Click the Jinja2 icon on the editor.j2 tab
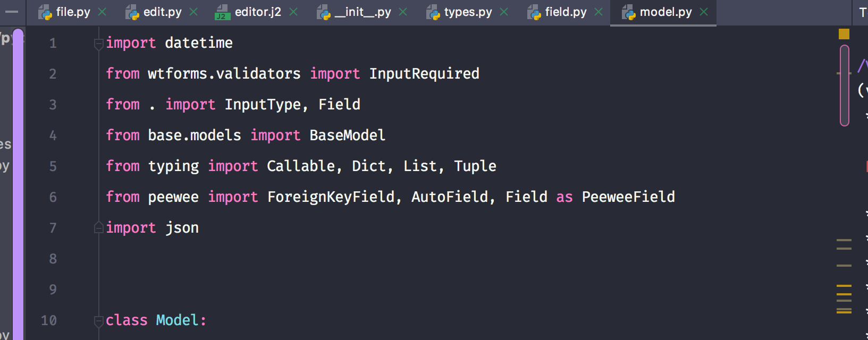The height and width of the screenshot is (340, 868). pos(224,11)
